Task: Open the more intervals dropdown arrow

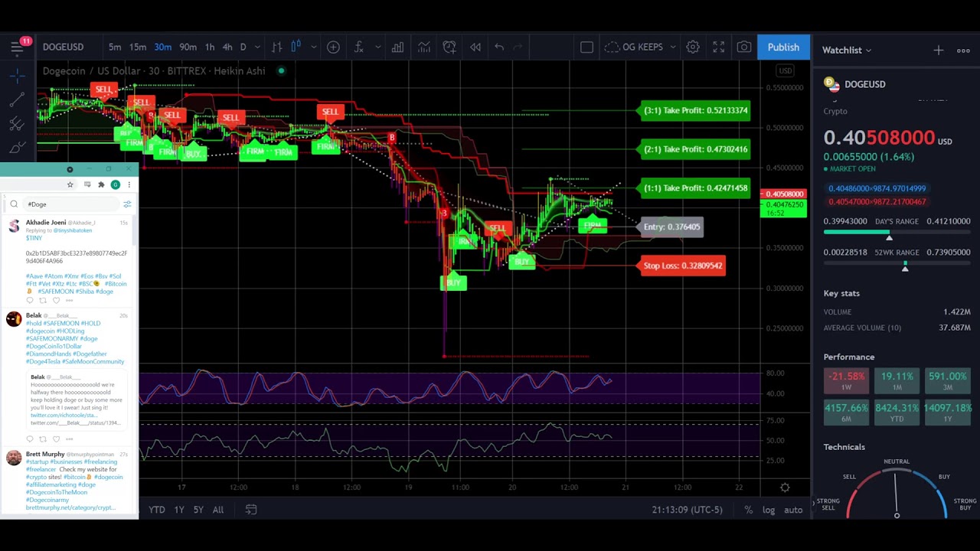Action: pyautogui.click(x=257, y=47)
